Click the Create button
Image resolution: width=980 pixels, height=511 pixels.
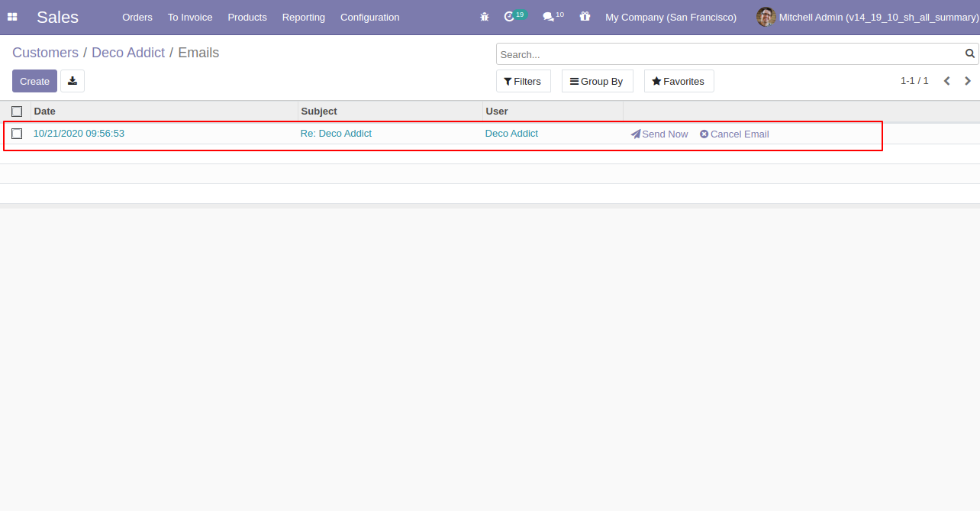pos(34,81)
